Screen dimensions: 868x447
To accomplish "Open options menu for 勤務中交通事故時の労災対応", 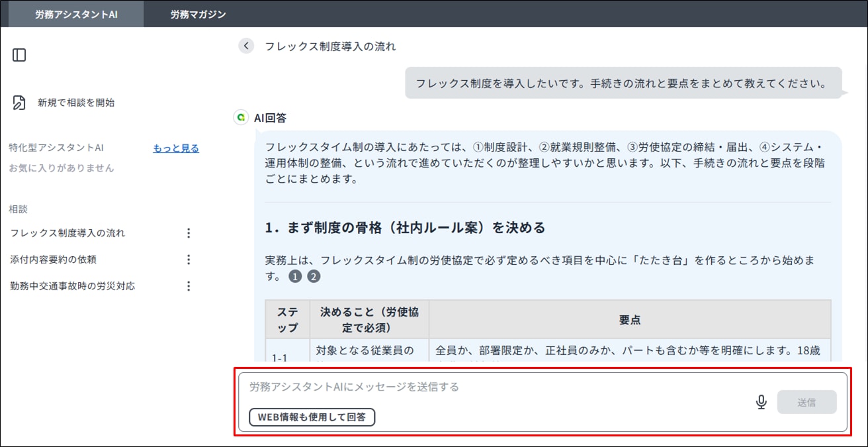I will pos(189,286).
